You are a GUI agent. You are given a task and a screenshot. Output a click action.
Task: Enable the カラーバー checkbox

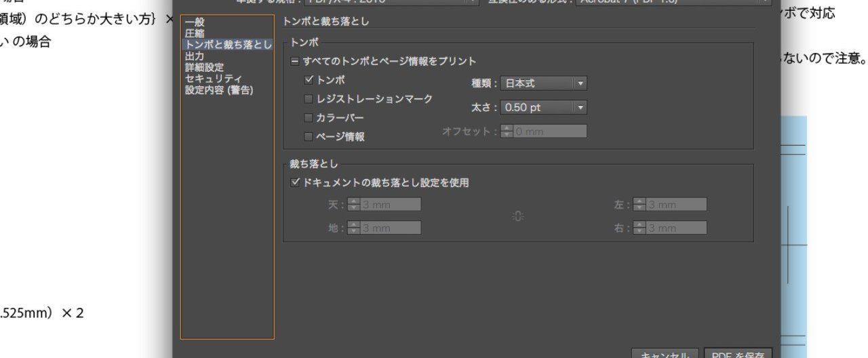coord(309,118)
